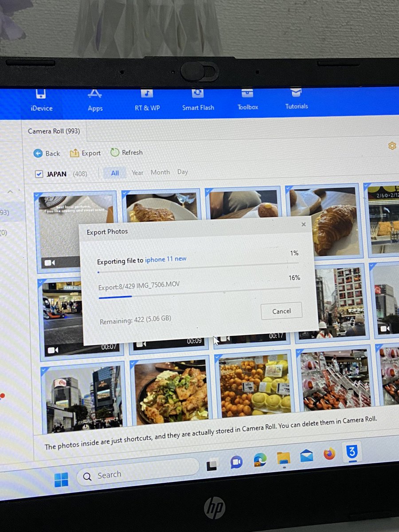Open the RT & WP section
Screen dimensions: 399x532
coord(147,100)
